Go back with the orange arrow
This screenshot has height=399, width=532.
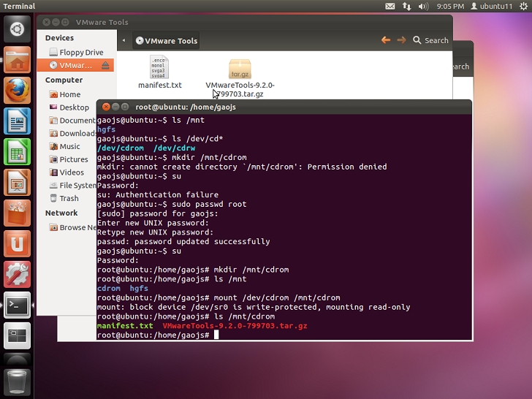click(x=386, y=40)
